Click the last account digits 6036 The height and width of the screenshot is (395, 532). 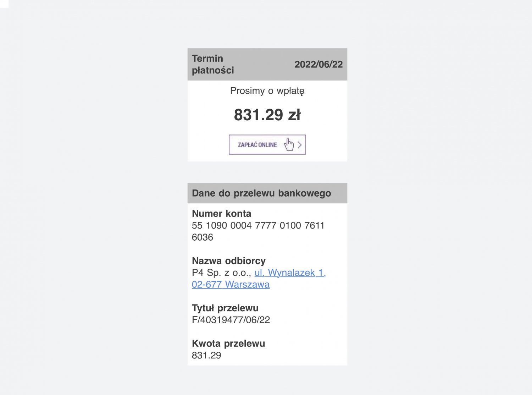(x=203, y=237)
